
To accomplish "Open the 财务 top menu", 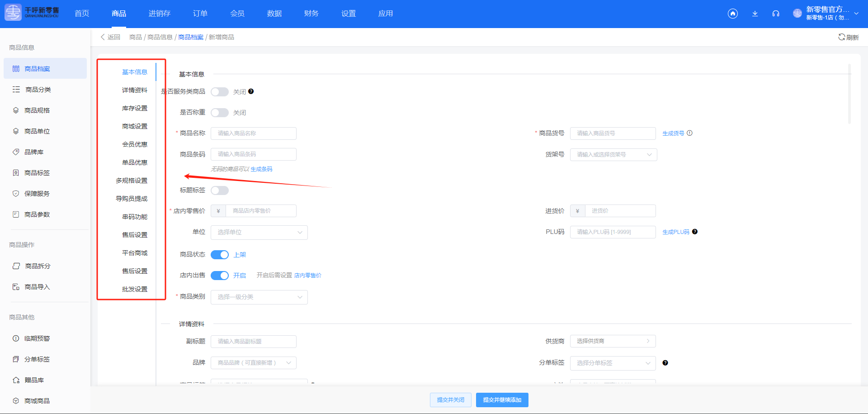I will 311,14.
